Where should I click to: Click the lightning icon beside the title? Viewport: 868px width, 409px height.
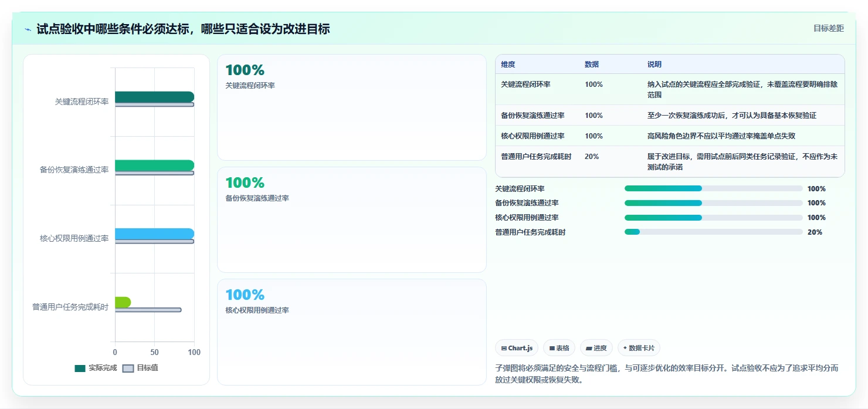28,29
